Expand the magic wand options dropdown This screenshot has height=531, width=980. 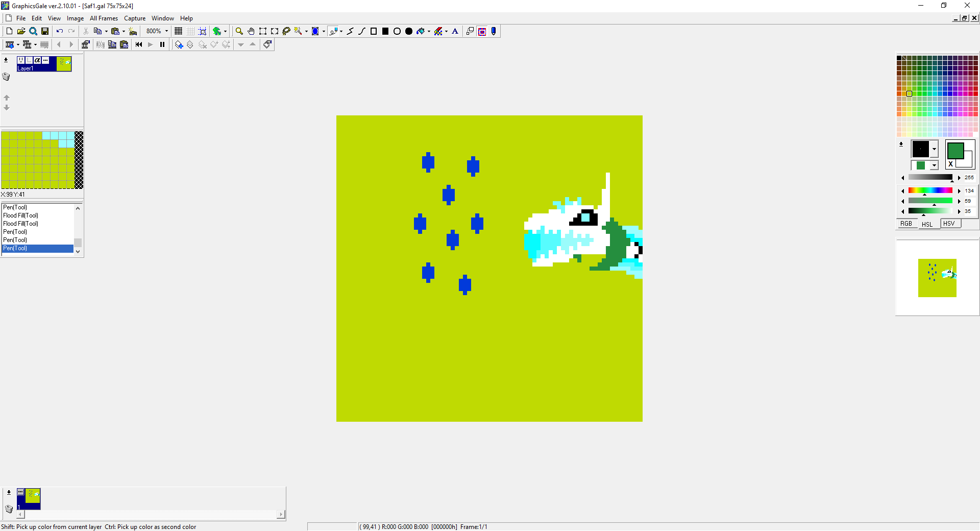pyautogui.click(x=306, y=31)
